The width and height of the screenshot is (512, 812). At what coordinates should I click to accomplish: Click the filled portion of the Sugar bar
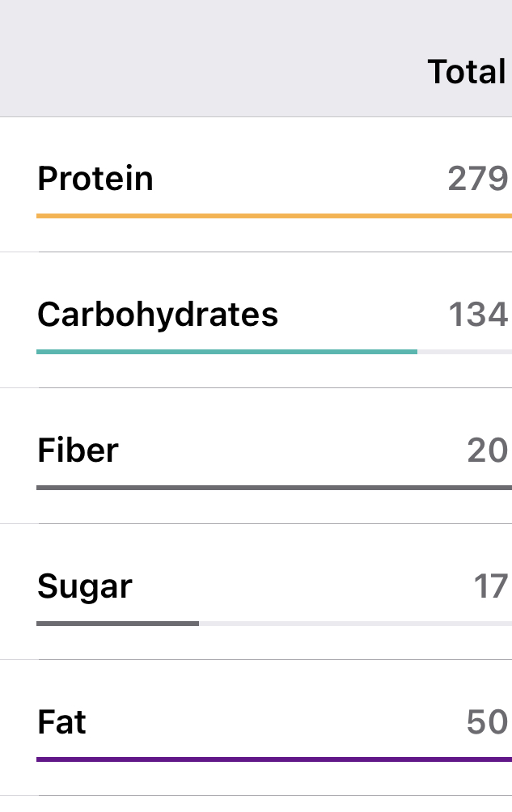[x=117, y=624]
